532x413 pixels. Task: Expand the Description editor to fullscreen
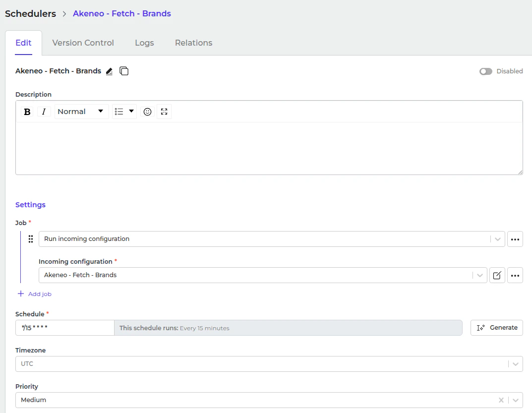(x=164, y=112)
